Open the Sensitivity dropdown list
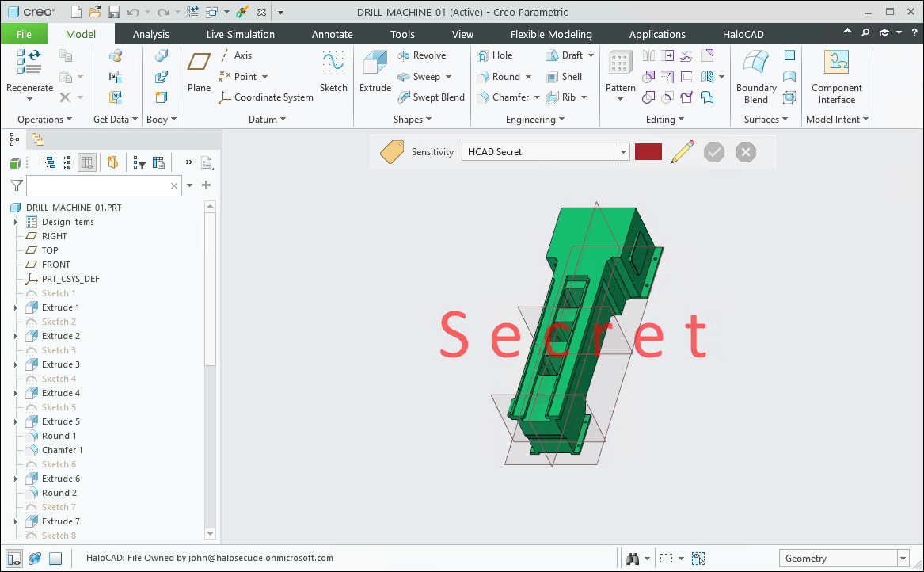The height and width of the screenshot is (572, 924). [x=624, y=152]
